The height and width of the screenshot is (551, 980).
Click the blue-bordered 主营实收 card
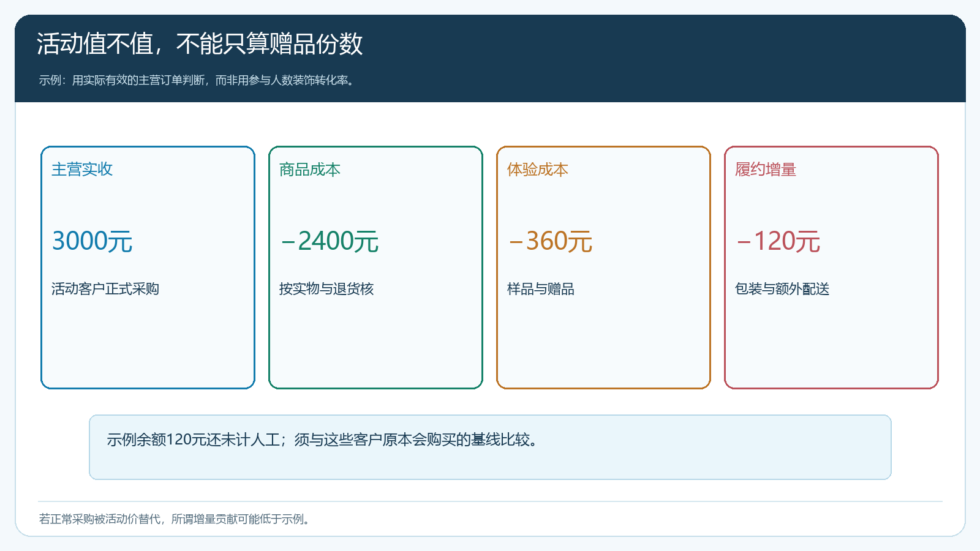[x=148, y=268]
